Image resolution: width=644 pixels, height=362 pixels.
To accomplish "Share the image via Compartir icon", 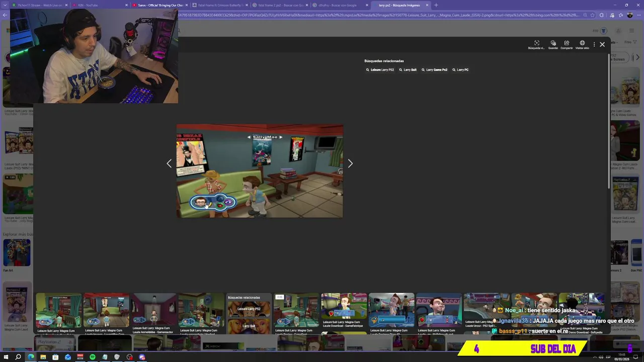I will [567, 45].
